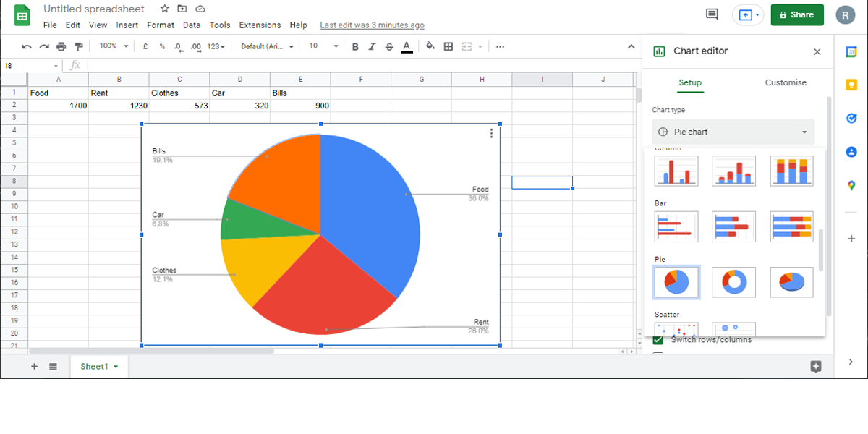This screenshot has height=434, width=868.
Task: Open the comment history icon
Action: click(712, 14)
